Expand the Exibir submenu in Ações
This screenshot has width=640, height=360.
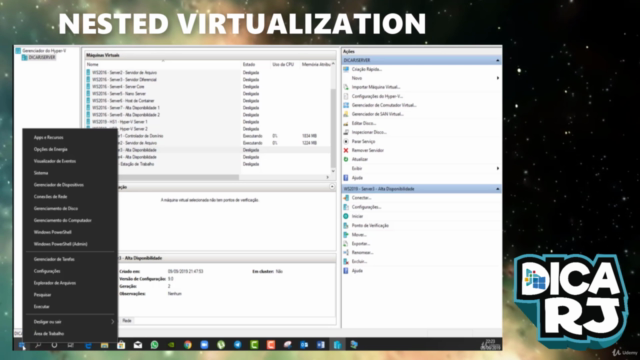click(x=498, y=168)
